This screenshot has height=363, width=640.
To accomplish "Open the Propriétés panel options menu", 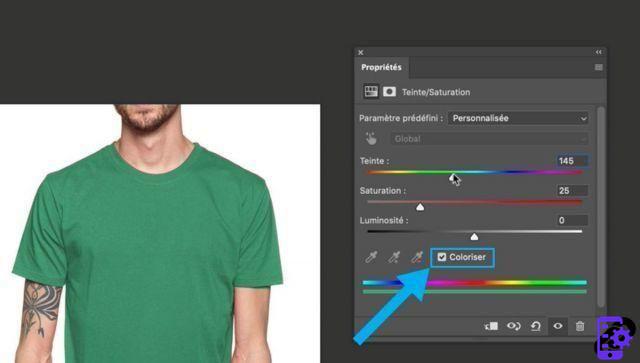I will pyautogui.click(x=598, y=67).
